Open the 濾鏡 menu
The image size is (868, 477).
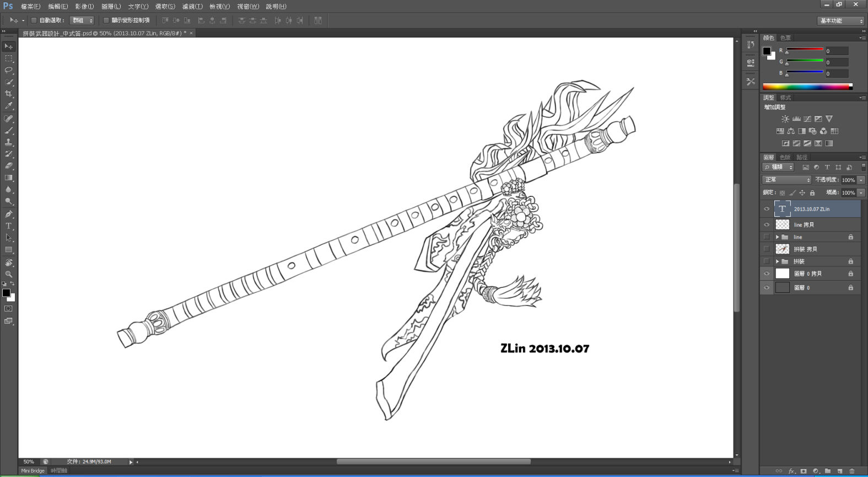click(x=192, y=7)
